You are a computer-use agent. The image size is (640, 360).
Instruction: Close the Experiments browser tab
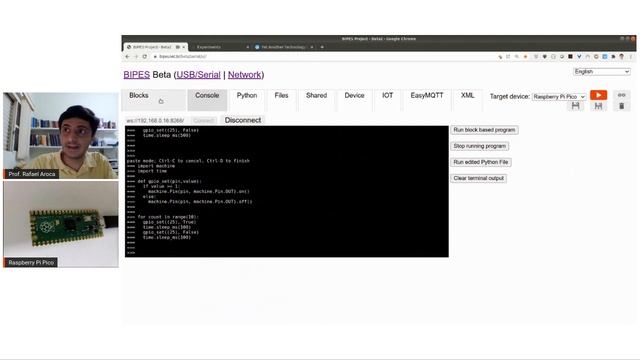(x=248, y=47)
